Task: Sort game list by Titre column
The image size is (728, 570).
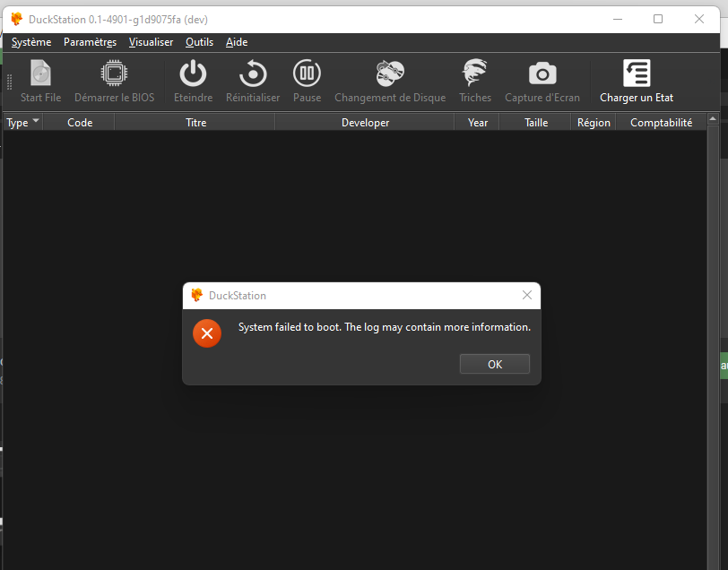Action: [x=195, y=123]
